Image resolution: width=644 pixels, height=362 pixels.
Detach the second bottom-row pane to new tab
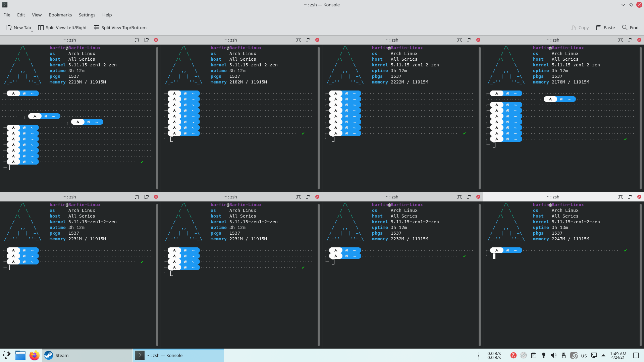tap(308, 197)
